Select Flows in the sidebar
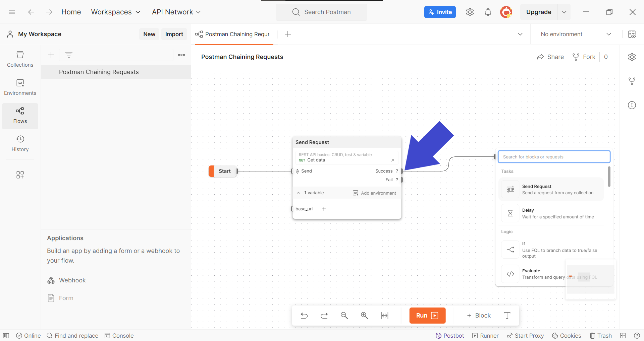644x341 pixels. pos(20,116)
